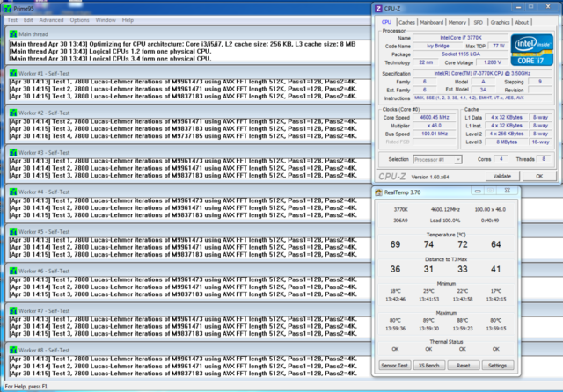Click the 77 W Max TDP value
563x392 pixels.
(498, 46)
